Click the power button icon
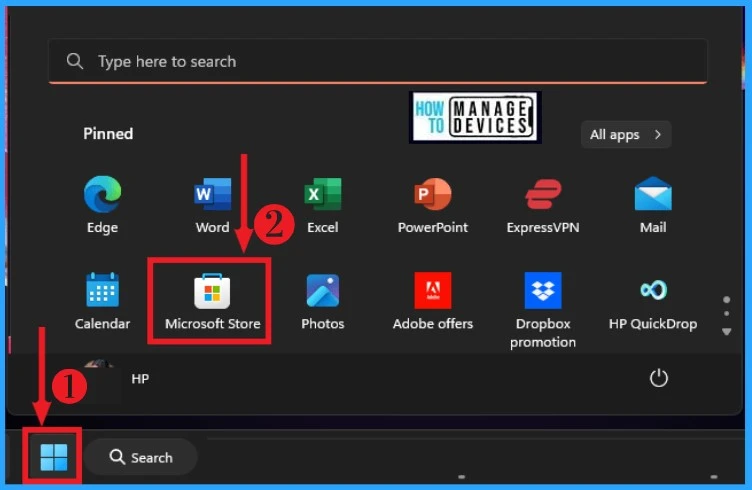Viewport: 752px width, 490px height. 658,378
